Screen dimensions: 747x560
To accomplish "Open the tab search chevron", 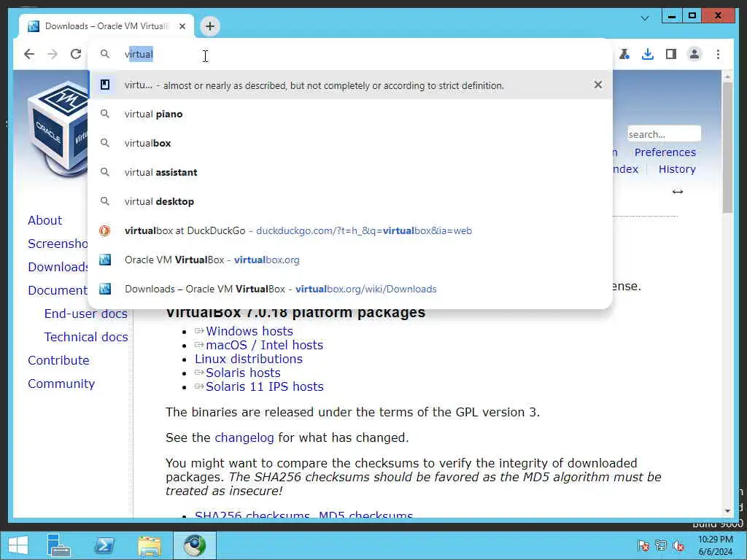I will point(645,18).
